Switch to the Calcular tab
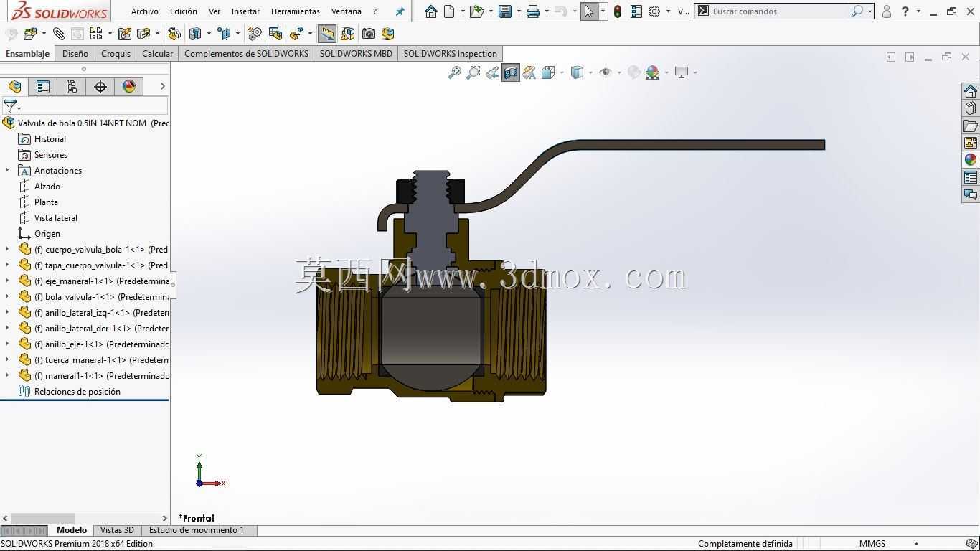Image resolution: width=980 pixels, height=551 pixels. [158, 54]
